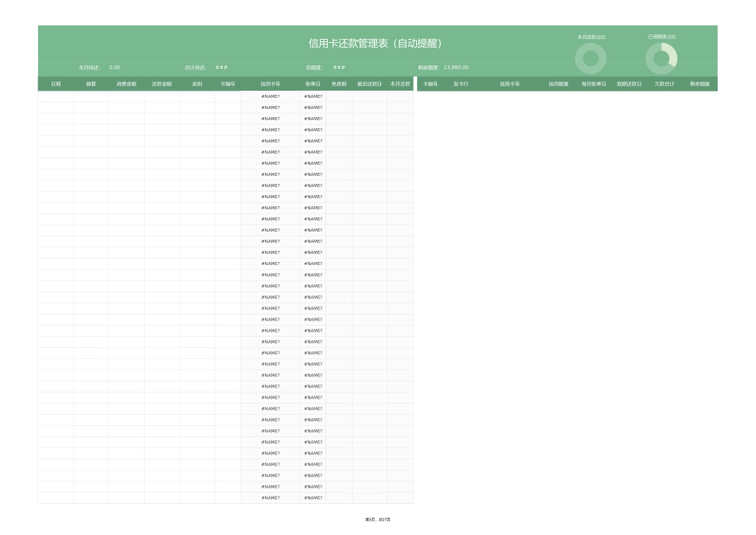
Task: Select the 已用额度占比 chart label
Action: coord(662,37)
